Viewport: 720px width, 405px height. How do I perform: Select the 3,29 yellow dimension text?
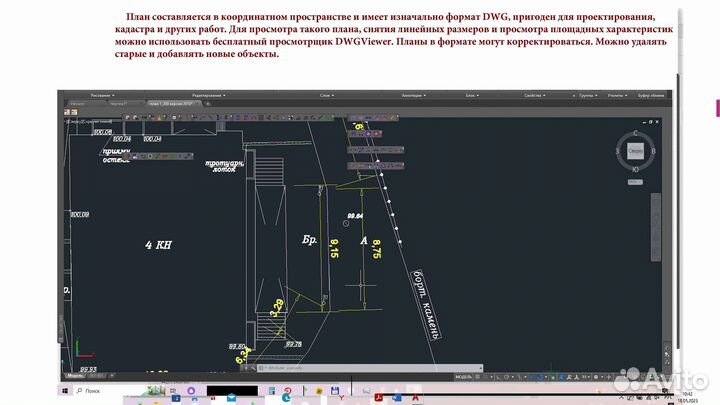[x=277, y=308]
